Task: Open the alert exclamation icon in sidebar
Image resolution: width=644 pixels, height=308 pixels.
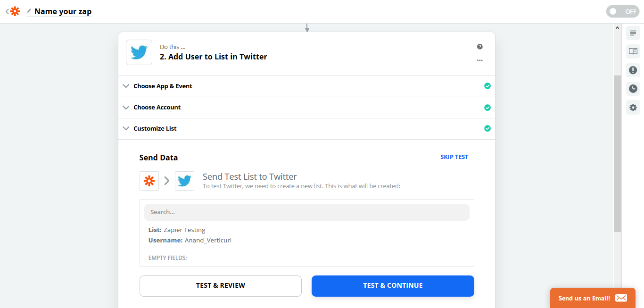Action: click(x=633, y=70)
